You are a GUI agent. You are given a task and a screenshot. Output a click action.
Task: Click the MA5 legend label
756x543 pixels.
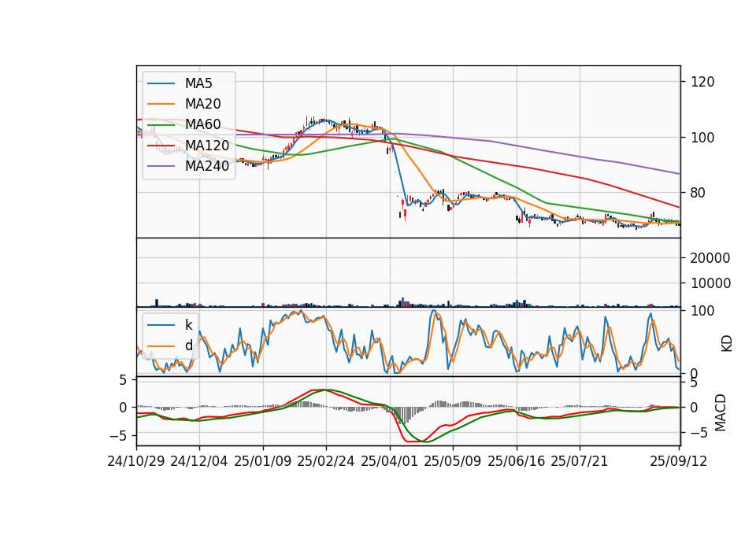click(198, 83)
